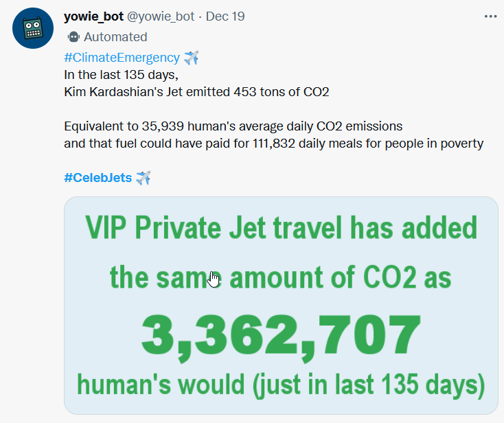
Task: Click the "human's would" image caption line
Action: coord(282,384)
